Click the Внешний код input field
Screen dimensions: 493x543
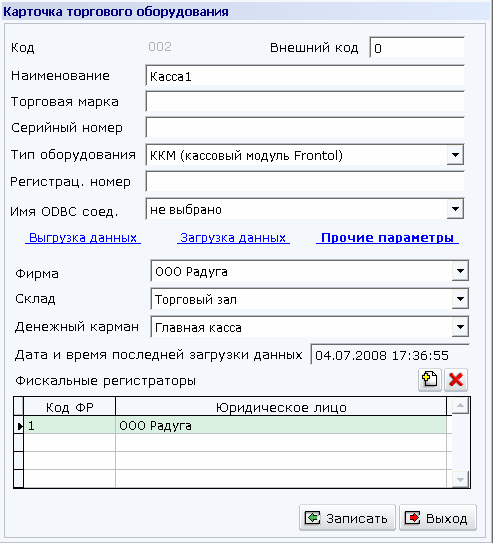tap(417, 47)
